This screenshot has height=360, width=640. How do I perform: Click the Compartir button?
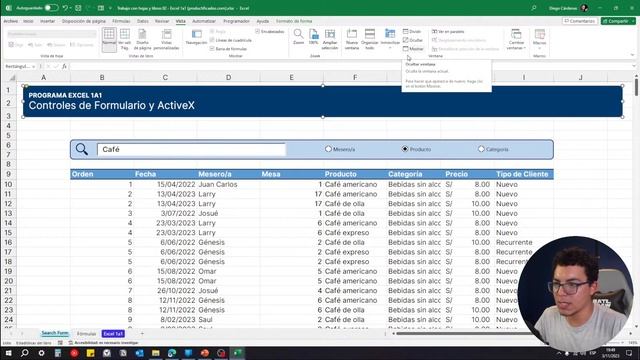(x=618, y=21)
